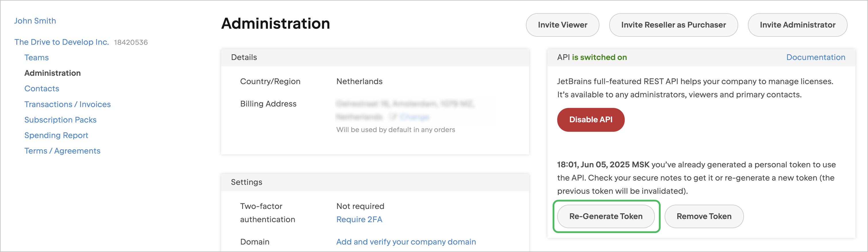Select The Drive to Develop Inc. organization
Image resolution: width=868 pixels, height=252 pixels.
coord(61,42)
